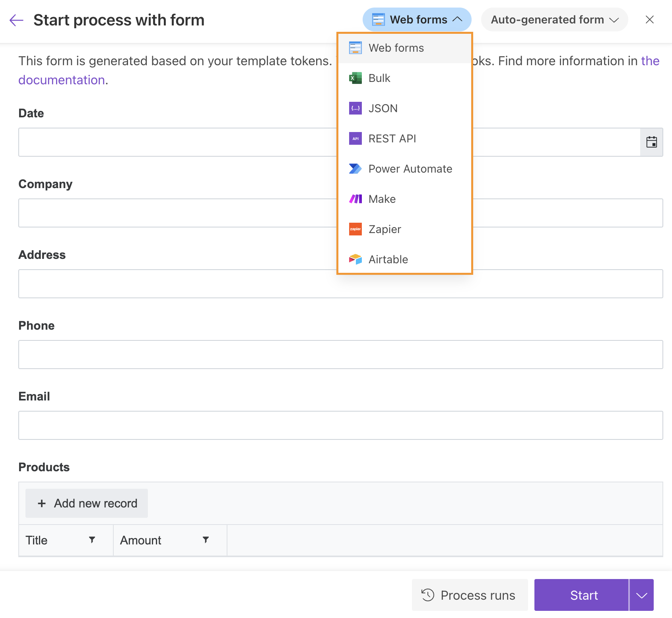The width and height of the screenshot is (672, 618).
Task: Click the back arrow icon
Action: (x=16, y=20)
